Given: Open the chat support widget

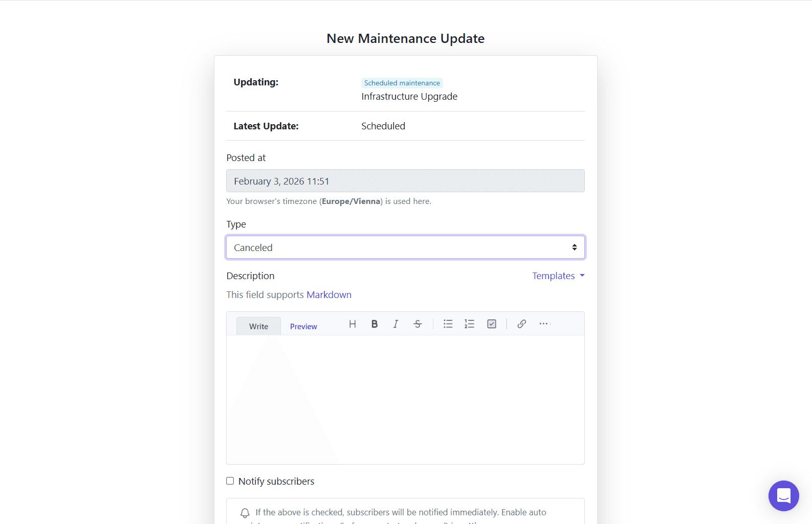Looking at the screenshot, I should [x=783, y=495].
